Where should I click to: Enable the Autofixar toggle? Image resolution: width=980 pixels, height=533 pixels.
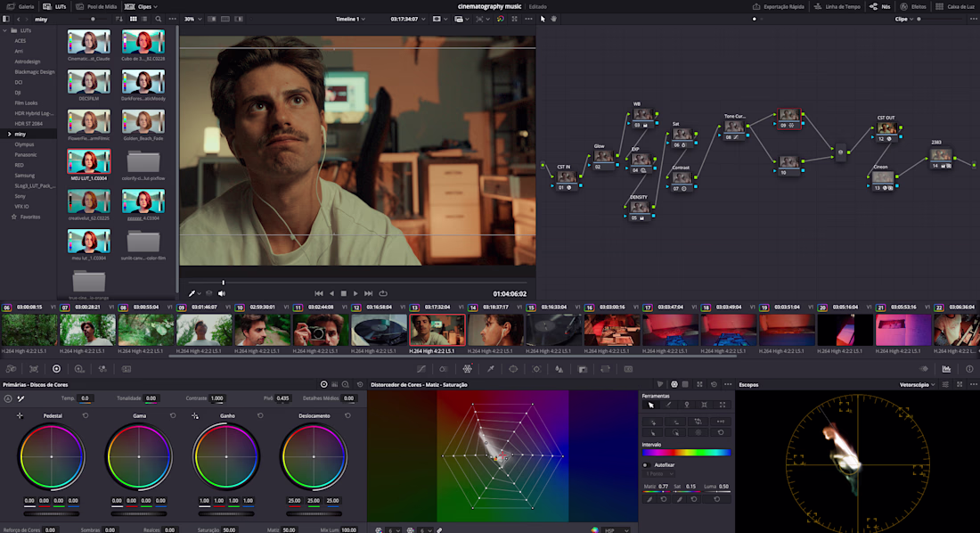[646, 465]
